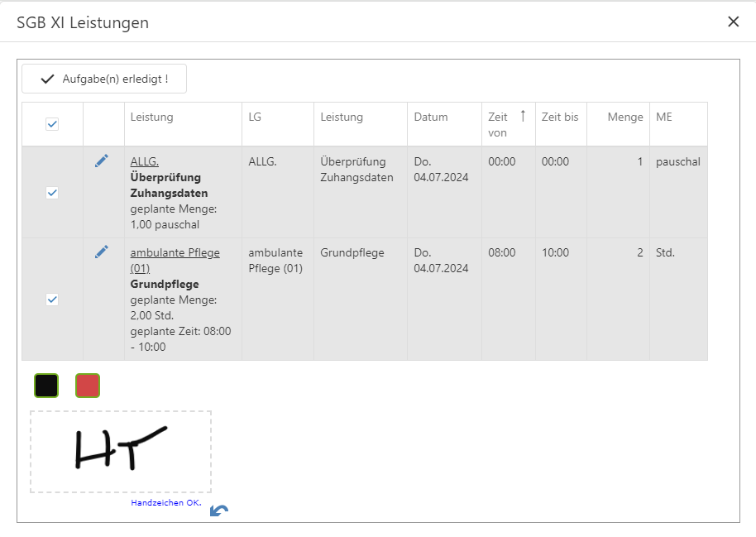The image size is (756, 537).
Task: Choose the black pen color swatch
Action: point(46,386)
